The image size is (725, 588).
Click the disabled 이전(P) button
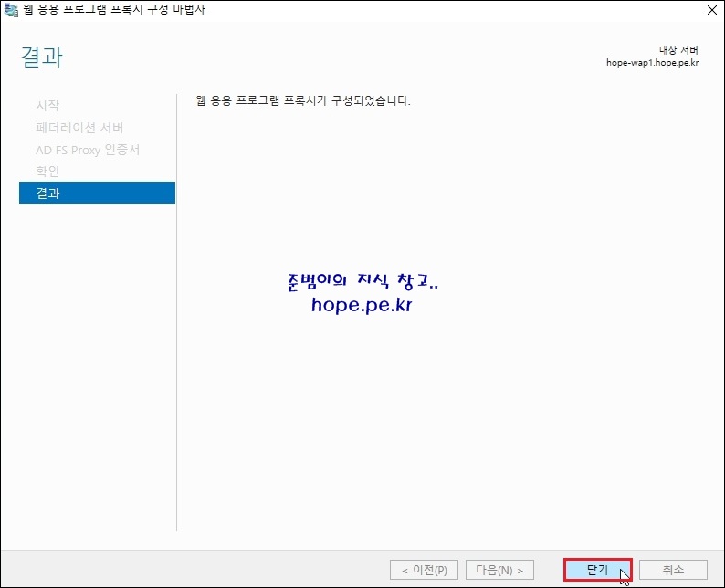(x=424, y=570)
